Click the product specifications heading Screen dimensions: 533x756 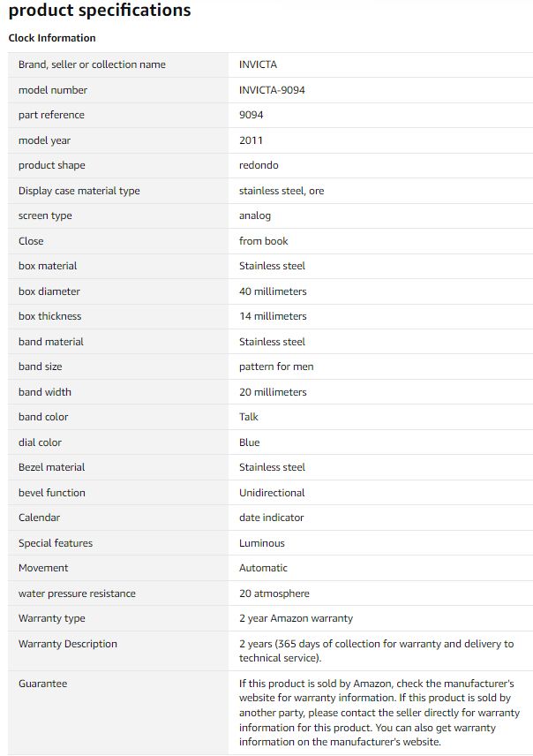click(100, 10)
